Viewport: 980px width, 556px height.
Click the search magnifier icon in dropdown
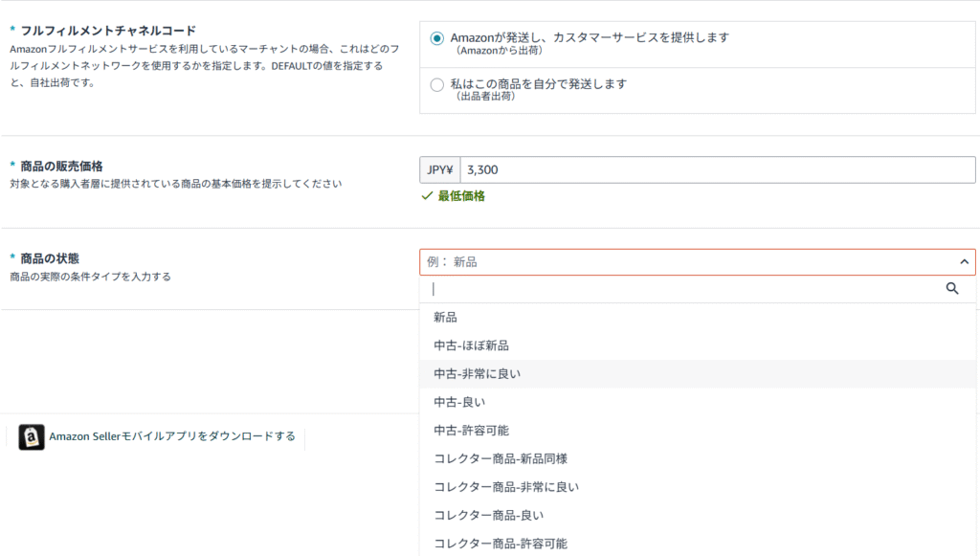tap(951, 288)
